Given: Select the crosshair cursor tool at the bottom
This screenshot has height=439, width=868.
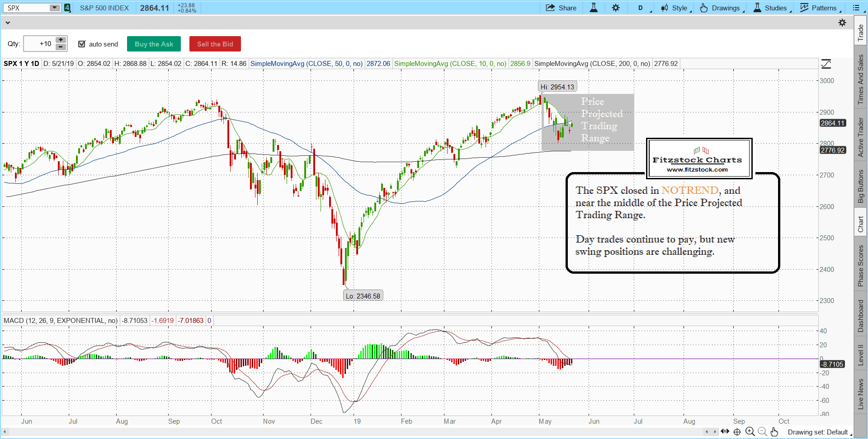Looking at the screenshot, I should pyautogui.click(x=737, y=432).
